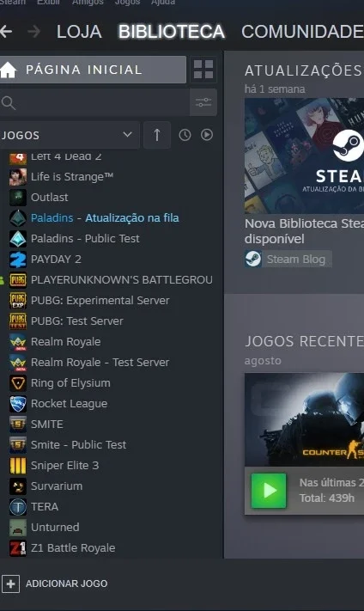Select the Outlast game icon

[18, 198]
